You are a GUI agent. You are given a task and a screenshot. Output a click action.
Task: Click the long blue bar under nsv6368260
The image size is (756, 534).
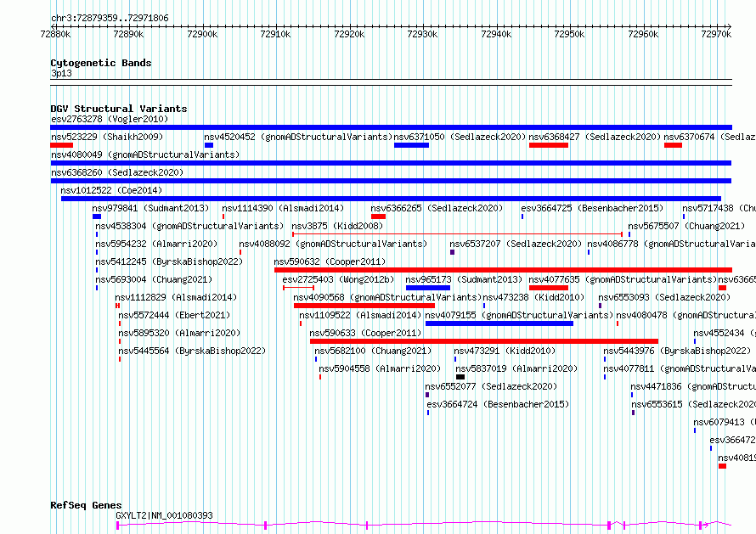pyautogui.click(x=391, y=181)
